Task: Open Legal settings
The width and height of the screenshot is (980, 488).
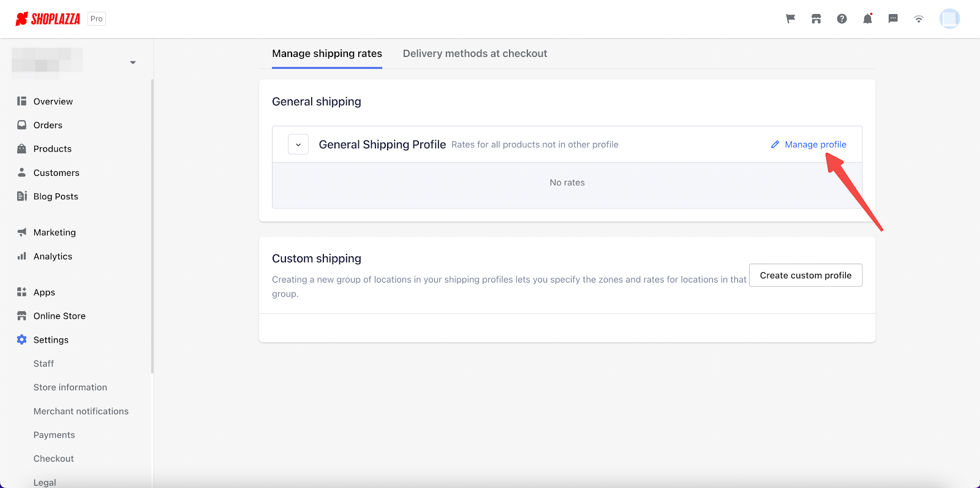Action: (x=45, y=482)
